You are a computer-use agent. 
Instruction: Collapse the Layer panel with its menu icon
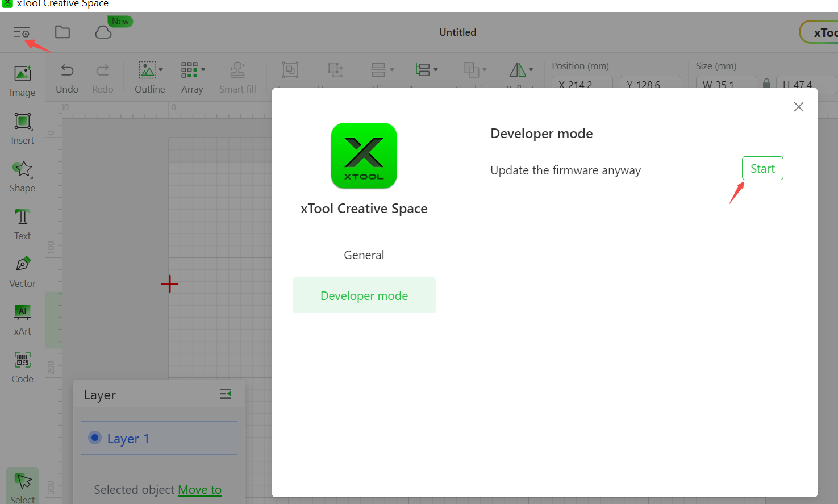tap(226, 394)
